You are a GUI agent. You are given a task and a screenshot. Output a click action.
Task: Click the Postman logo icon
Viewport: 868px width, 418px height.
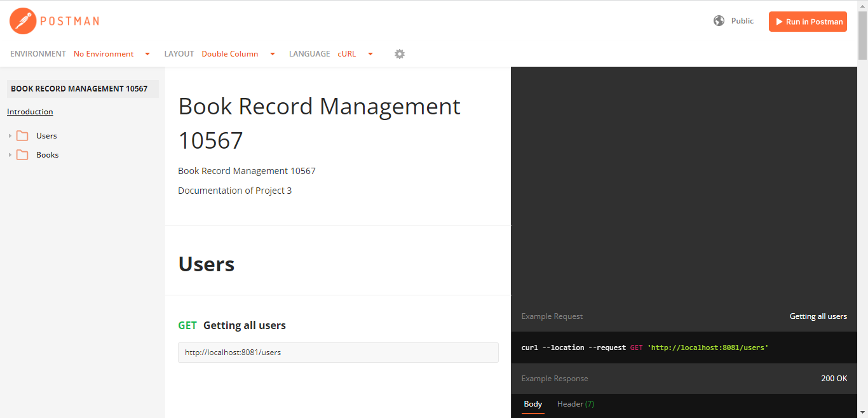click(22, 21)
